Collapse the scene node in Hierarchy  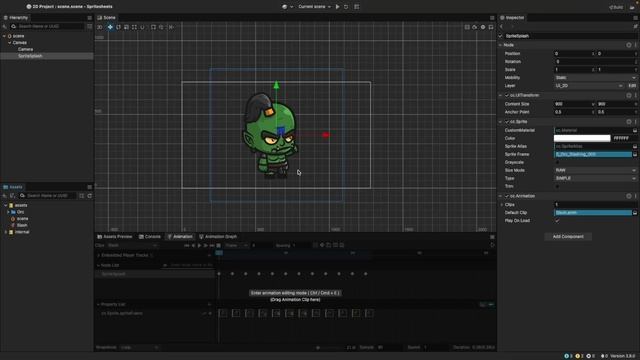(4, 36)
